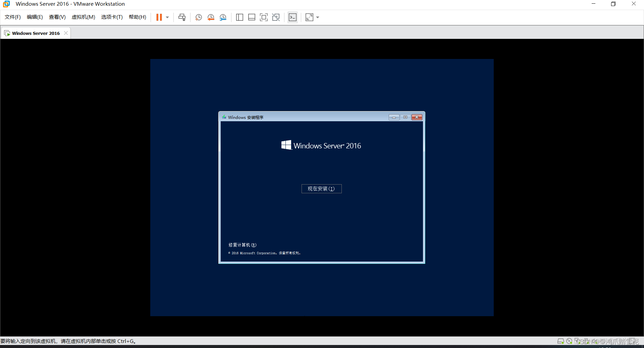This screenshot has height=348, width=644.
Task: Expand the stretch display options dropdown arrow
Action: (318, 17)
